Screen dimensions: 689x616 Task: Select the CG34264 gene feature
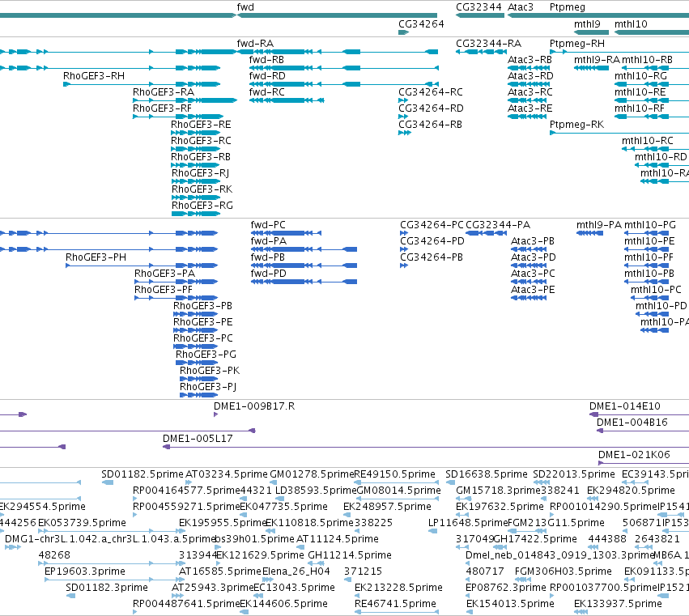(x=403, y=32)
